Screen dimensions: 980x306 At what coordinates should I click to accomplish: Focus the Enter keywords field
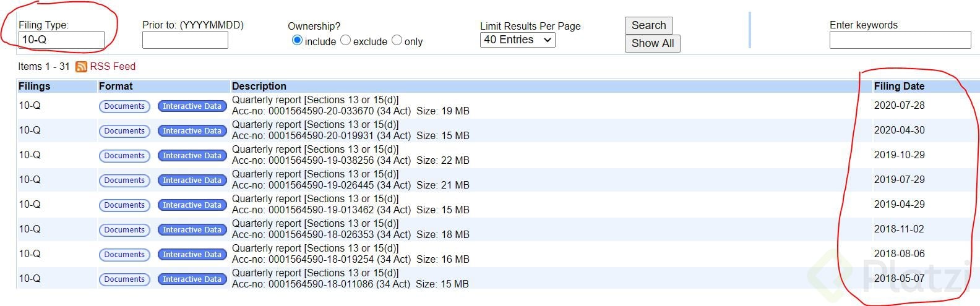pyautogui.click(x=900, y=40)
